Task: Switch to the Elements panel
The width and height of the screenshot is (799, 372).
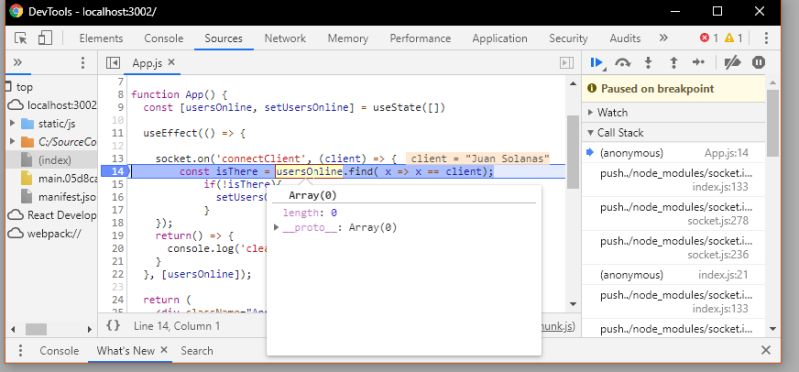Action: coord(101,39)
